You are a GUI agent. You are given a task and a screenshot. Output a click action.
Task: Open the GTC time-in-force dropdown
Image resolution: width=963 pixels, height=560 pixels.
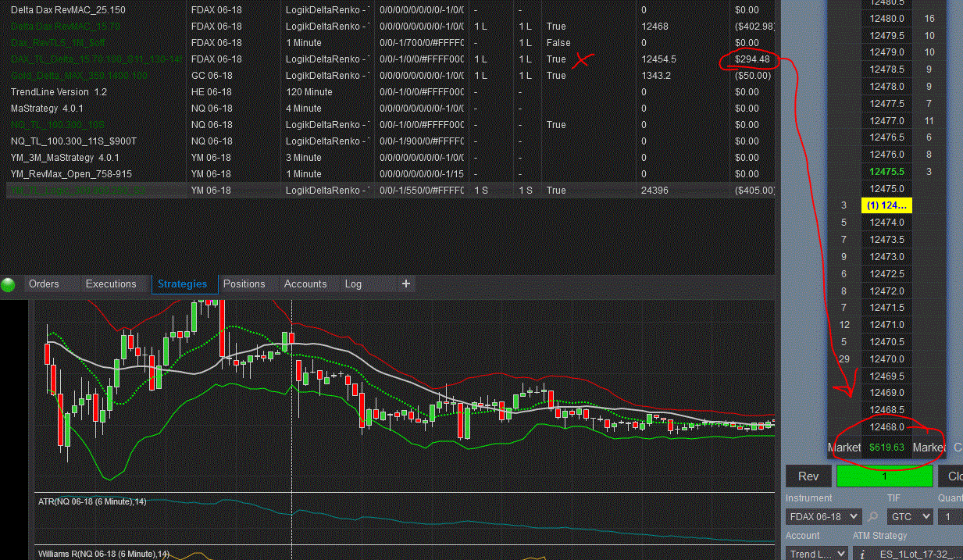point(910,516)
